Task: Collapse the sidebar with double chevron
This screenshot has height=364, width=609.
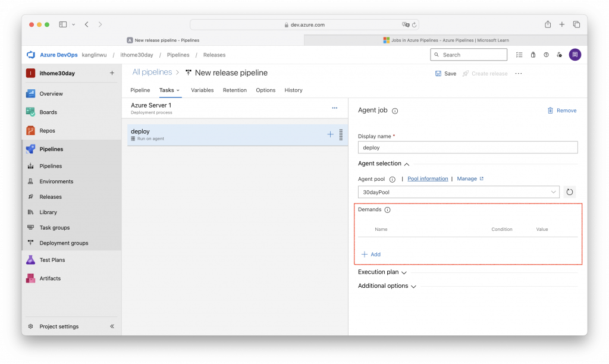Action: [112, 327]
